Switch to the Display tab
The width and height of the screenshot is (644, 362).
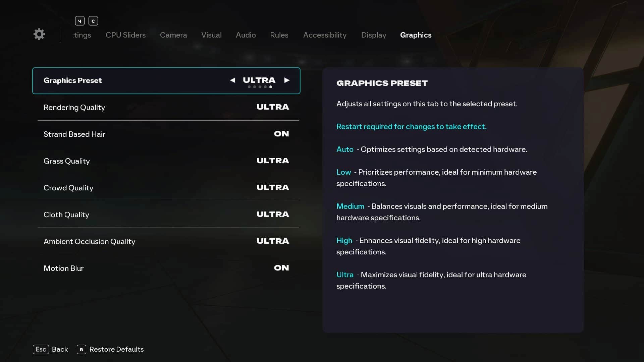click(x=373, y=35)
